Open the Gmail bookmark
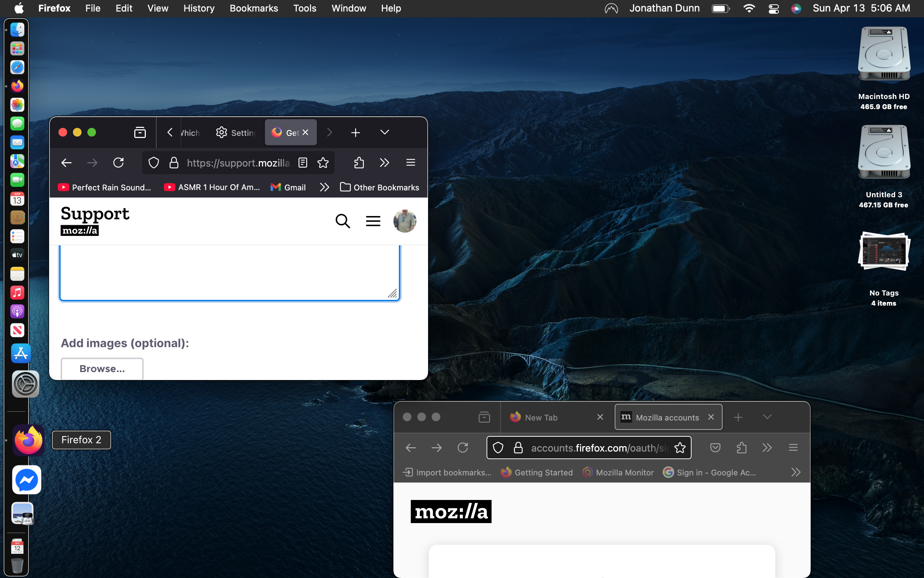The image size is (924, 578). 288,187
